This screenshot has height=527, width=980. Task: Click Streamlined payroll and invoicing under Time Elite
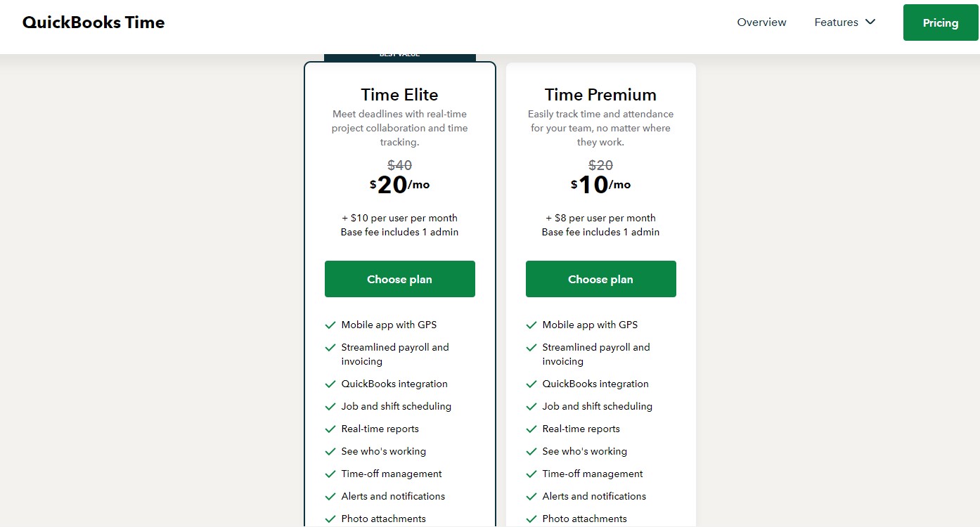click(x=394, y=354)
